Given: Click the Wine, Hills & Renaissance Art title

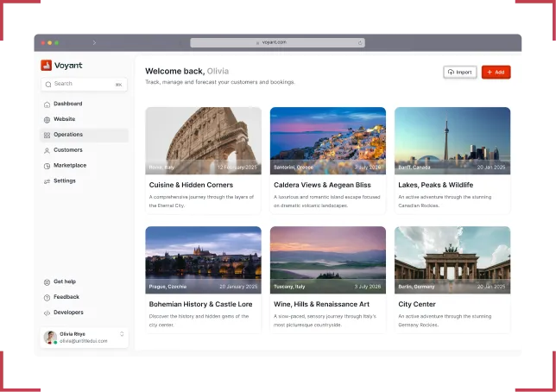Looking at the screenshot, I should pyautogui.click(x=322, y=304).
